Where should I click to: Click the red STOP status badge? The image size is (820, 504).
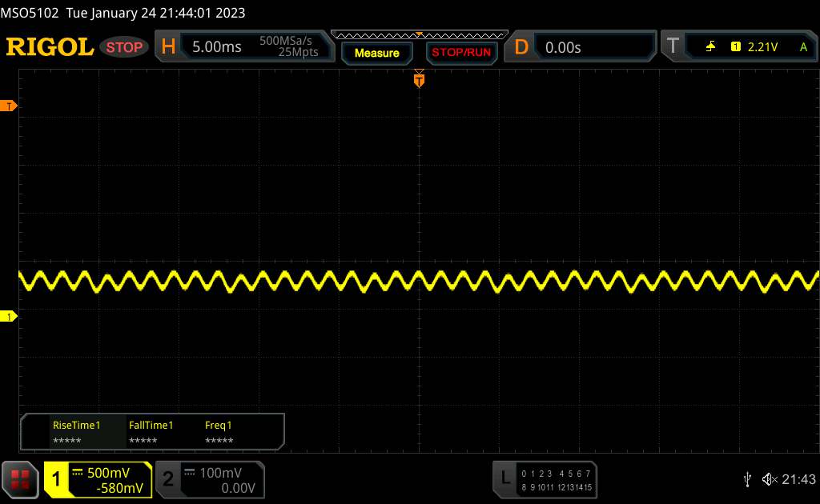(125, 47)
